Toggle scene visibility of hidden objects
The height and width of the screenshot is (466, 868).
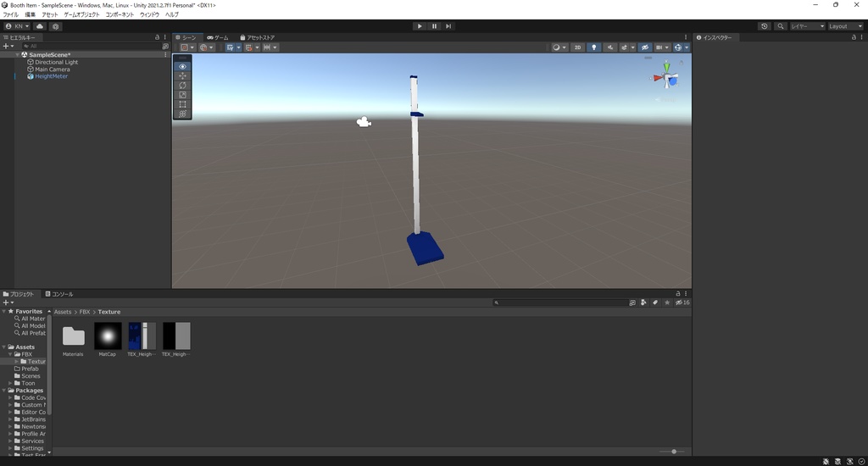(644, 47)
